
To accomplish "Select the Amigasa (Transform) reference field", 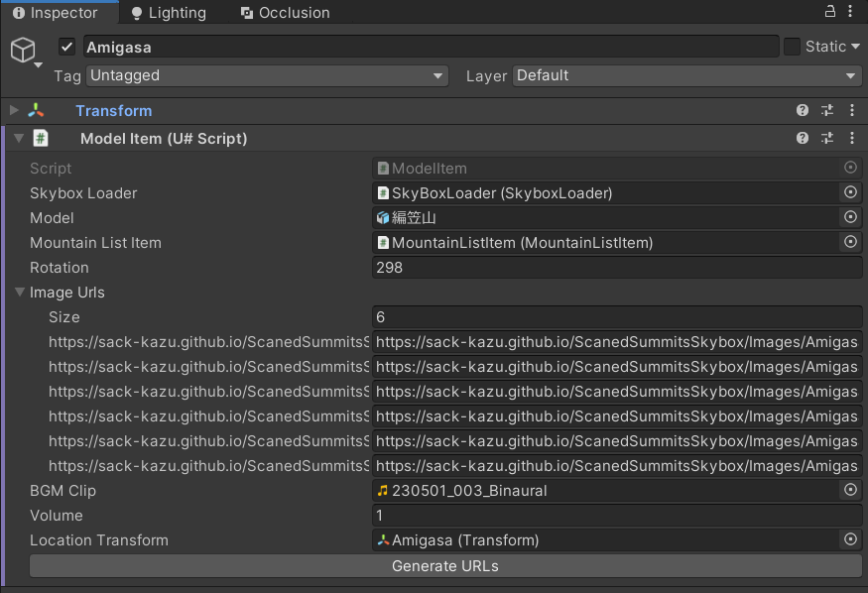I will coord(606,540).
